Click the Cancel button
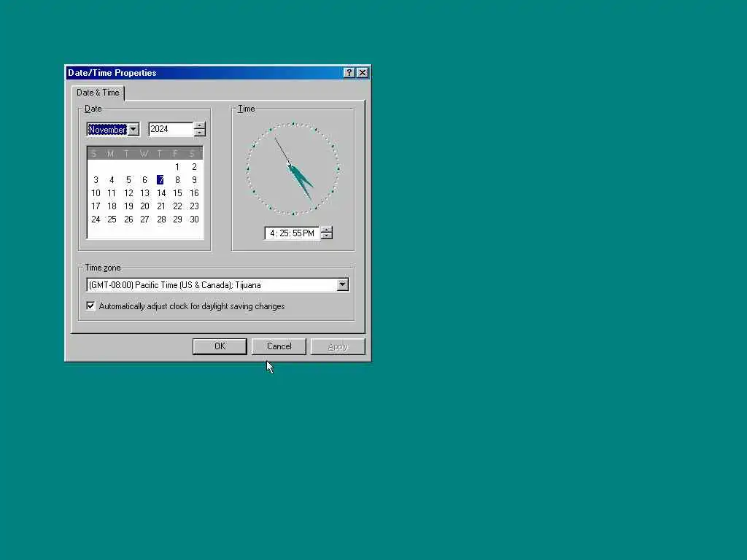 (279, 346)
